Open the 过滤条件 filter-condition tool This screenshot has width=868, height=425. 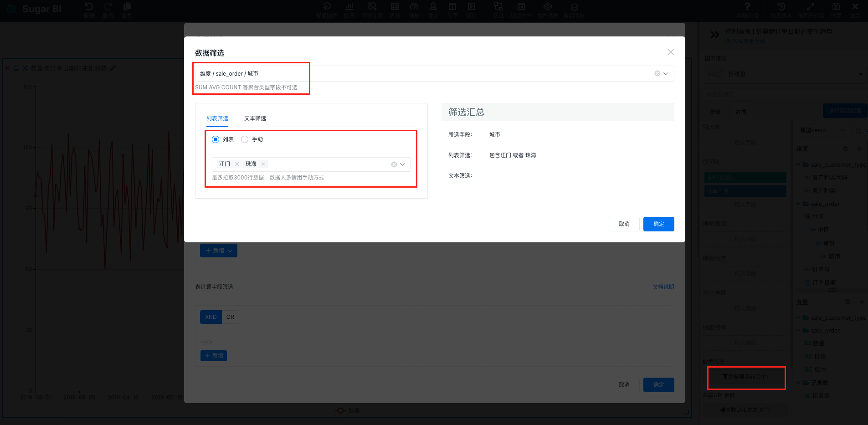pos(521,10)
